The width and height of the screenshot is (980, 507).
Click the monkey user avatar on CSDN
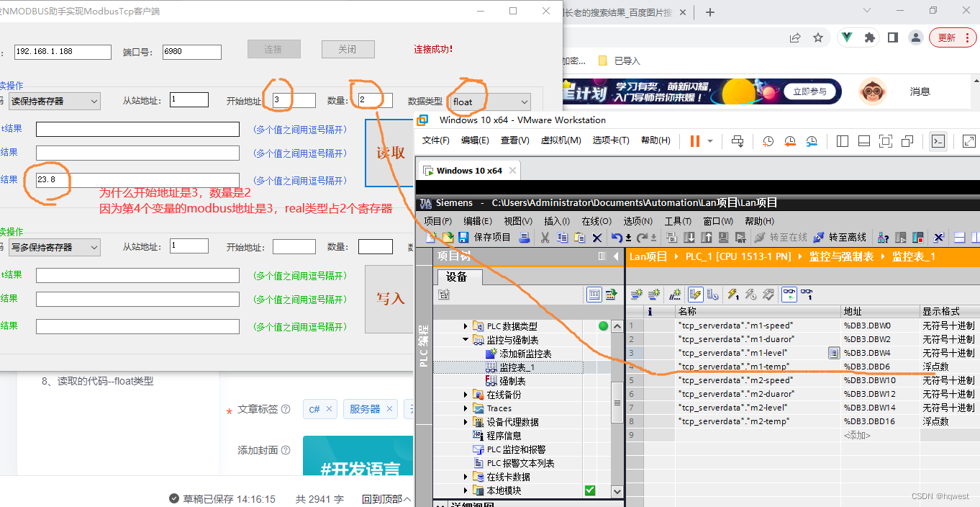[873, 91]
